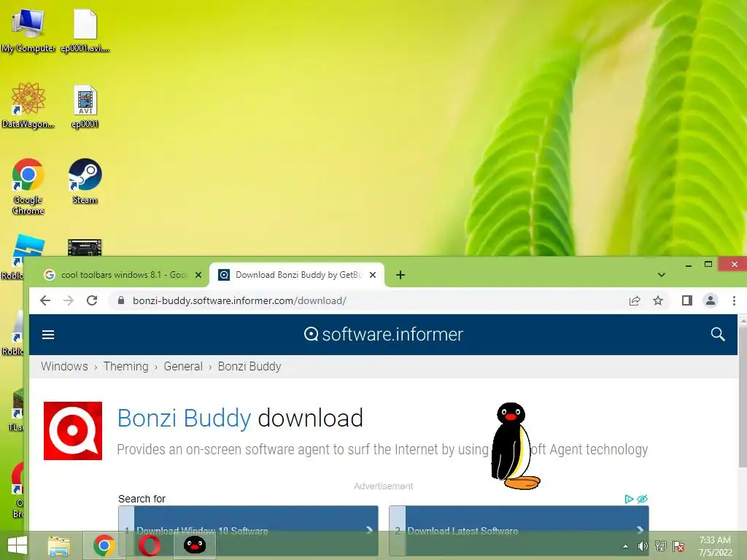Click software.informer site logo
747x560 pixels.
click(x=384, y=334)
